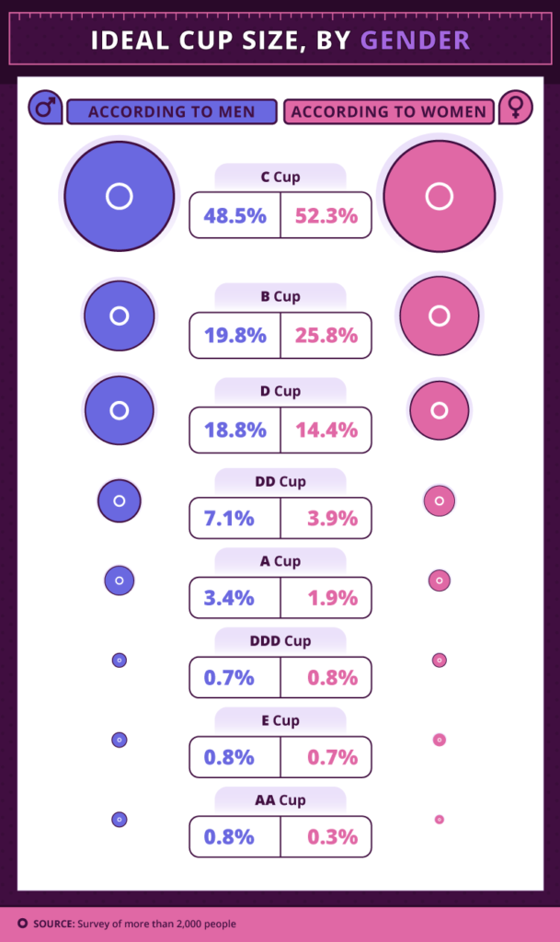This screenshot has width=560, height=942.
Task: Click the blue DDD Cup dot
Action: pos(119,660)
